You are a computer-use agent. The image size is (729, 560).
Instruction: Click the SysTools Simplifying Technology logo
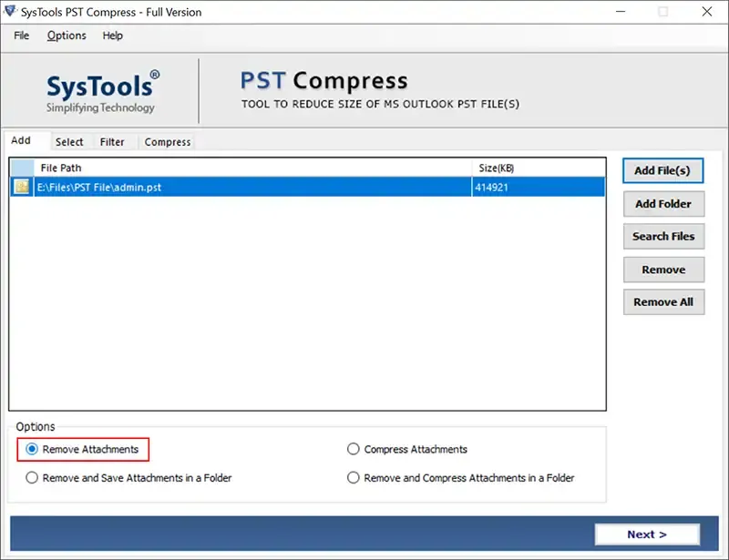click(102, 92)
